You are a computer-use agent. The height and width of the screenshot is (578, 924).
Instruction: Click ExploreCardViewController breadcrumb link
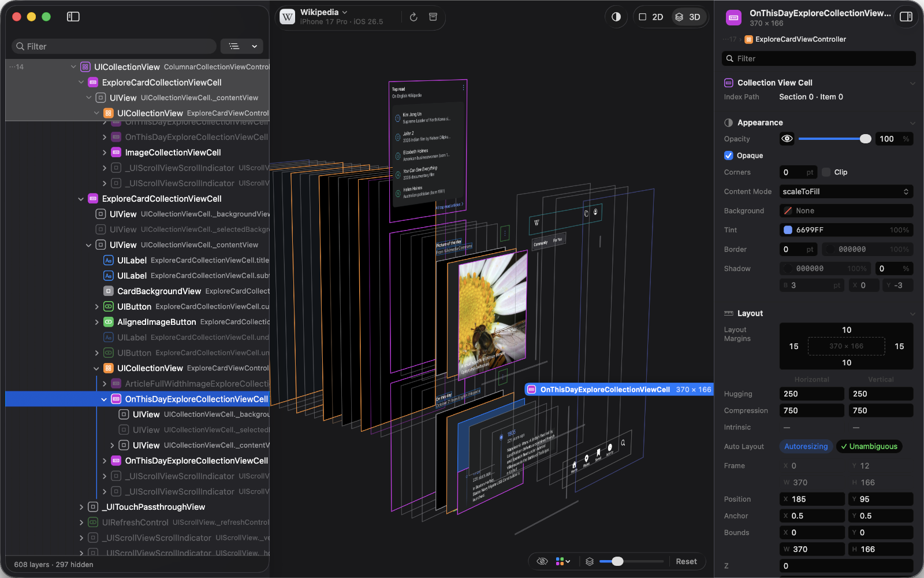coord(800,39)
